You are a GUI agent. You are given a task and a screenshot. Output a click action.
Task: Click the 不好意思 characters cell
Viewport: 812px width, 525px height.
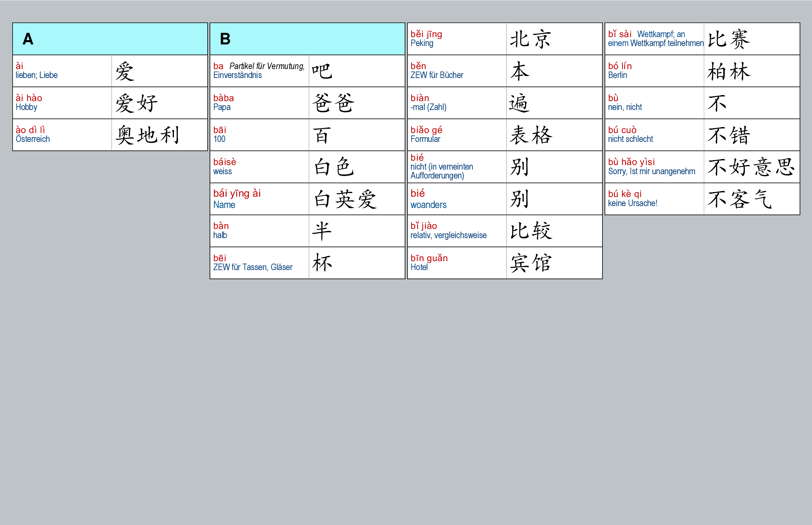tap(751, 167)
